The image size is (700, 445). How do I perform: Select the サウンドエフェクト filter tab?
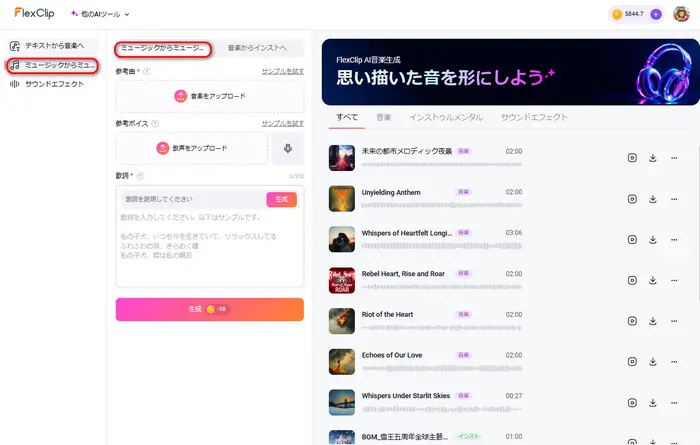(x=534, y=117)
